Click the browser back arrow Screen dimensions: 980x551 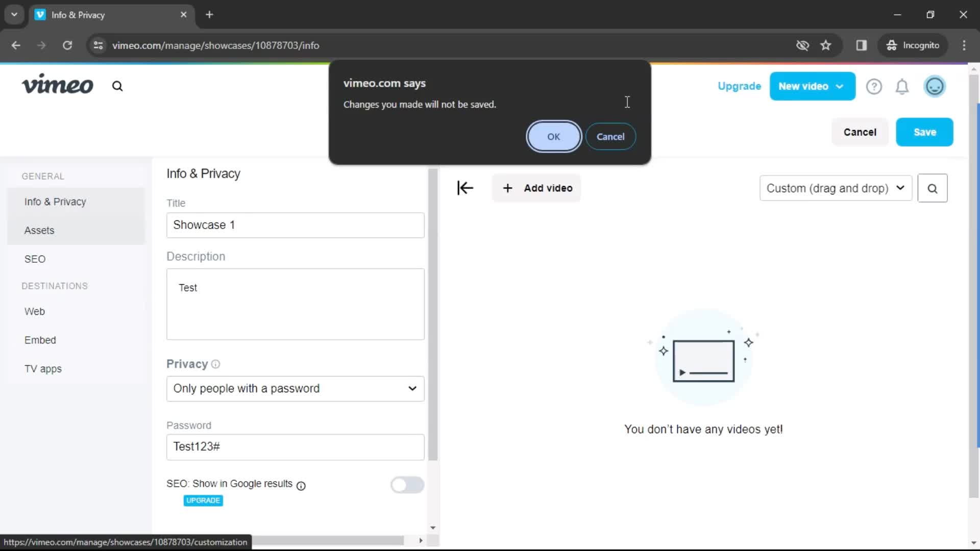click(x=16, y=45)
